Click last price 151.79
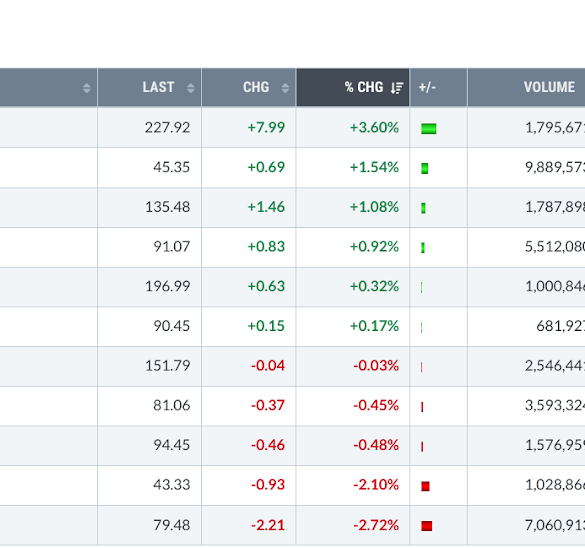 coord(167,366)
